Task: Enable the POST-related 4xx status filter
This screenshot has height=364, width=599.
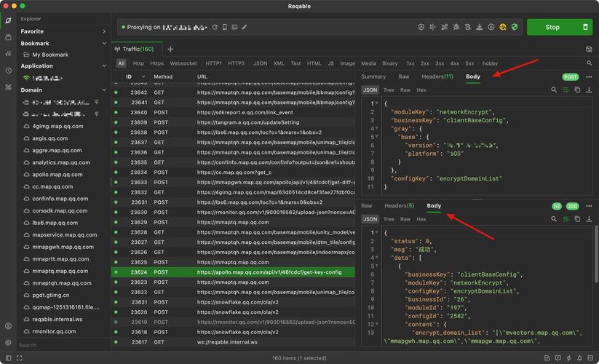Action: (455, 63)
